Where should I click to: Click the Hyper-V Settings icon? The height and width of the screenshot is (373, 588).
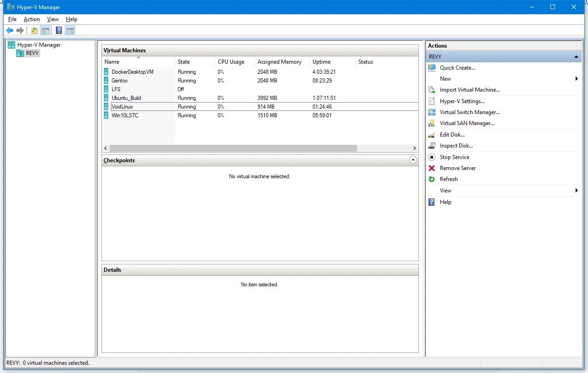(432, 101)
